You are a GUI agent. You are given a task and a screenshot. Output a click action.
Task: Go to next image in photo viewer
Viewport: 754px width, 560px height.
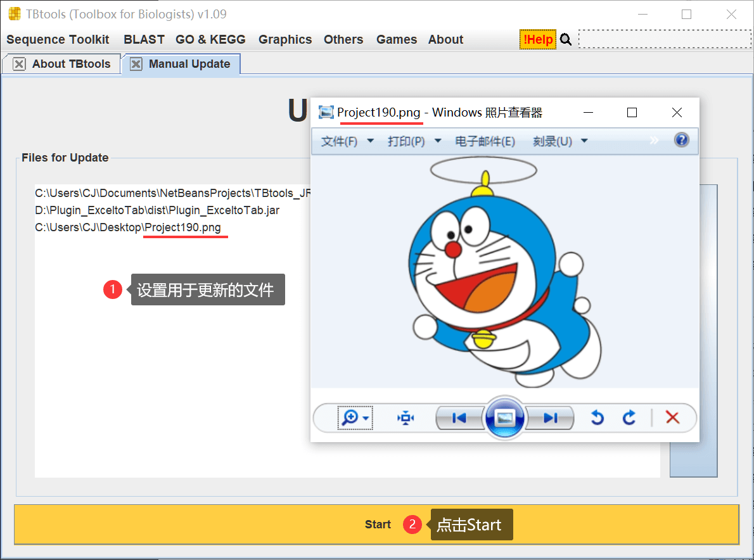(x=551, y=417)
